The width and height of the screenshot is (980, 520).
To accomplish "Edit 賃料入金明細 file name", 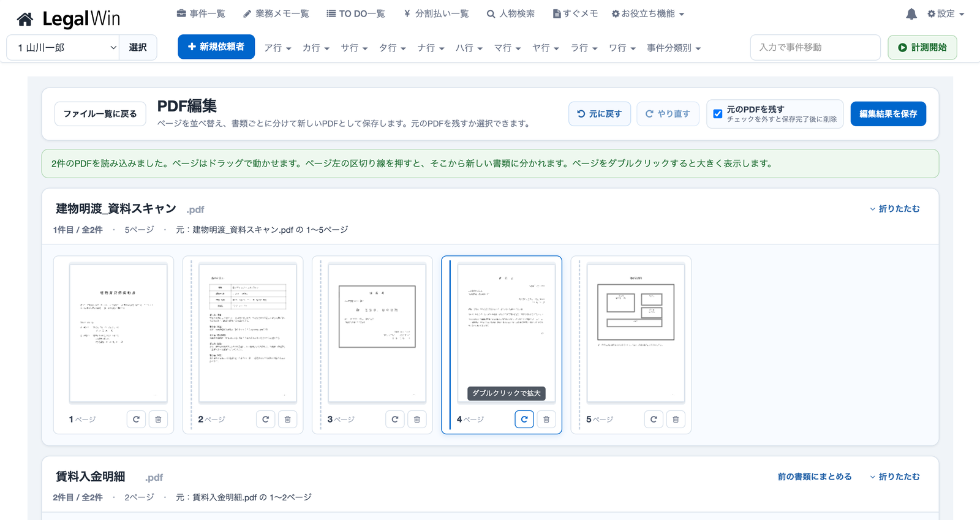I will click(91, 477).
